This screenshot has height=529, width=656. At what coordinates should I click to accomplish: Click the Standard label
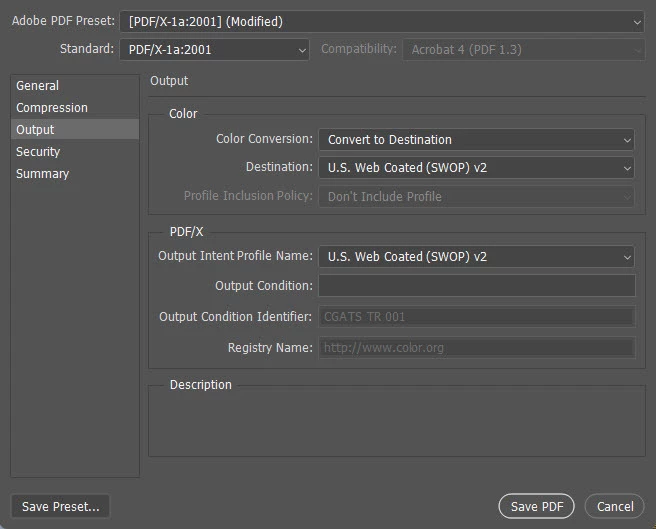[87, 49]
